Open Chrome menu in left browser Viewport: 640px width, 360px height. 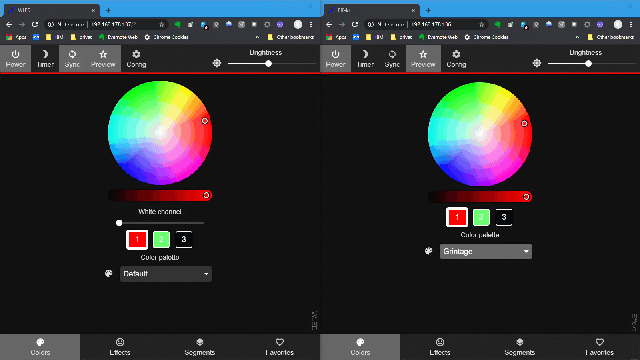tap(311, 24)
